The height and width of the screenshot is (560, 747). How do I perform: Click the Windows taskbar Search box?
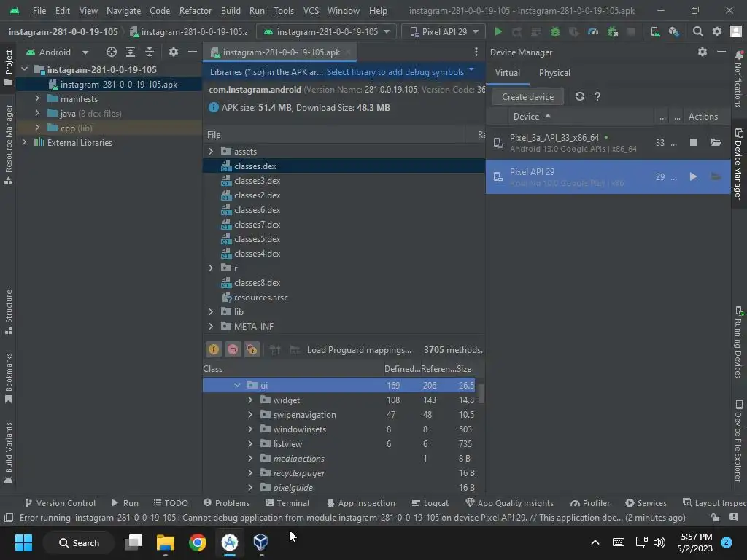coord(79,542)
